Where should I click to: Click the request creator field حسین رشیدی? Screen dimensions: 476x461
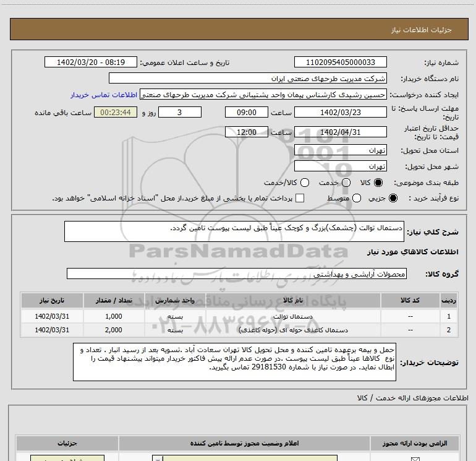263,95
